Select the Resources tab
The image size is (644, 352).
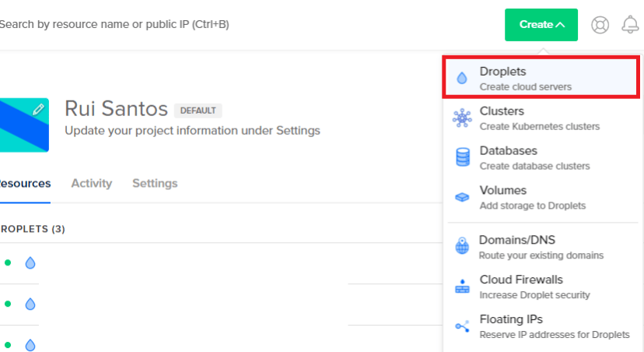point(25,184)
